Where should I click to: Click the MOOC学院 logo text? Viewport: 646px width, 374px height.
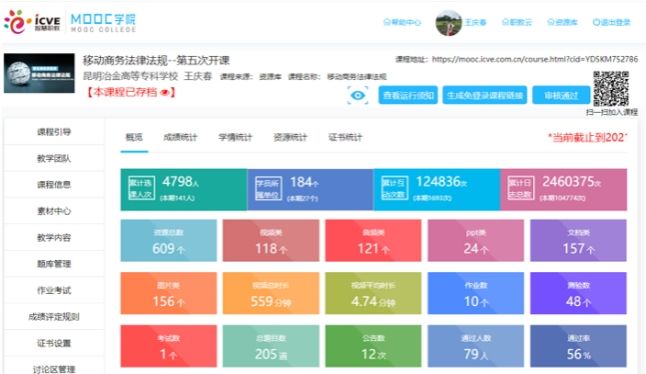click(103, 23)
